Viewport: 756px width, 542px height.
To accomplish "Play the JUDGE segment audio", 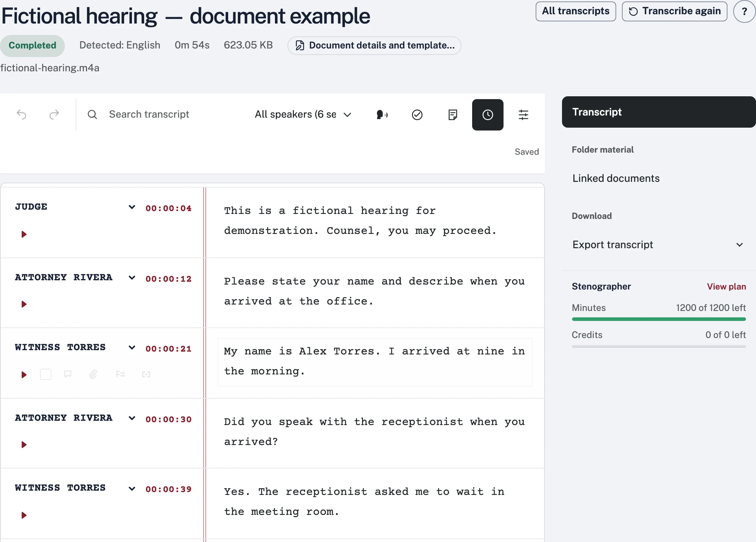I will pos(24,234).
